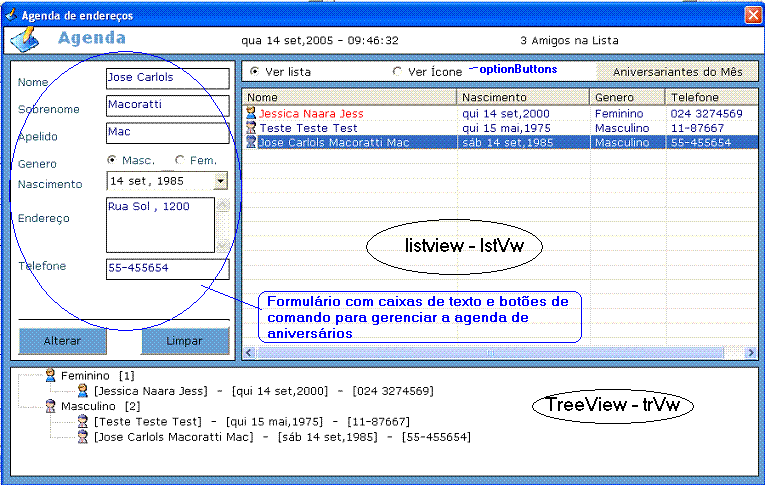Click the list's horizontal scroll left arrow
The height and width of the screenshot is (485, 765).
tap(249, 352)
